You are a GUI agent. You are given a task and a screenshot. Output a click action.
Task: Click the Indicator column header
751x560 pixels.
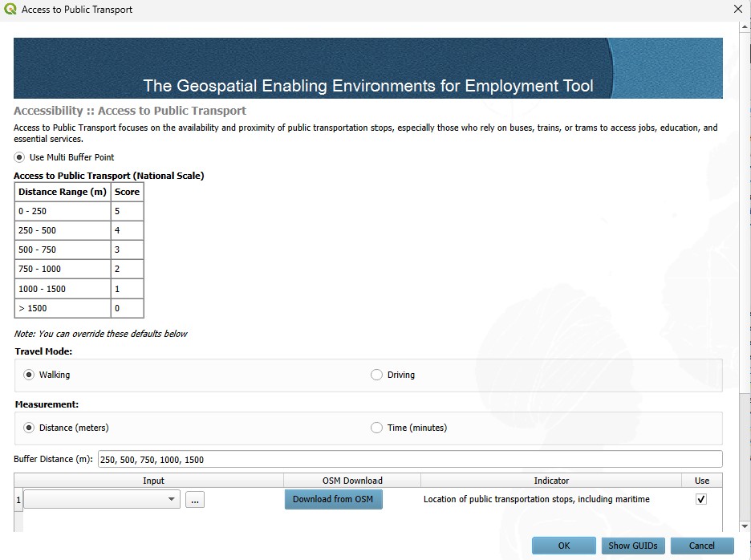551,481
